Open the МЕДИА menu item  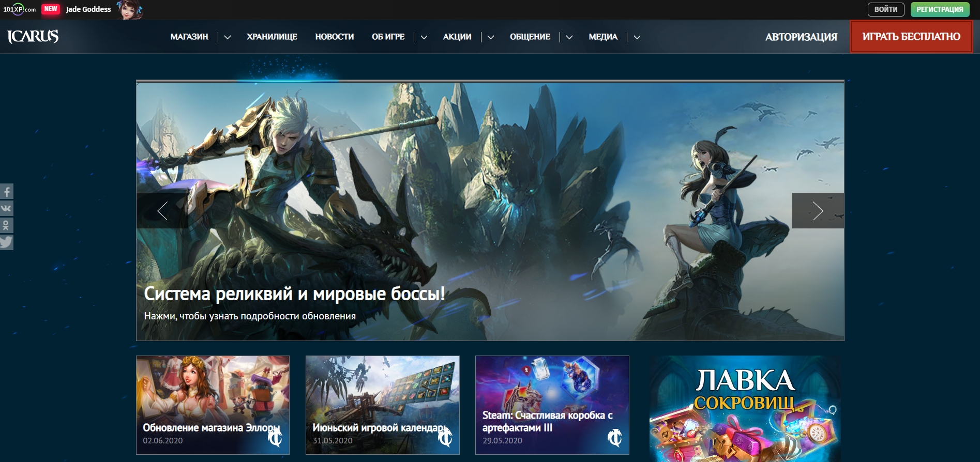coord(603,37)
